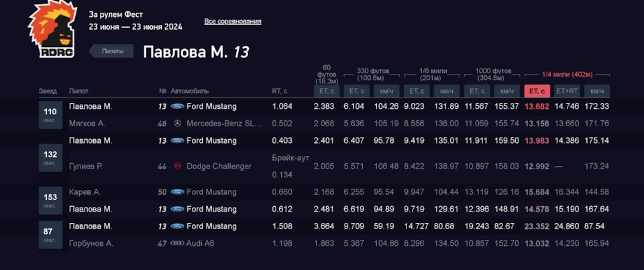Click the RDRC logo

point(51,30)
